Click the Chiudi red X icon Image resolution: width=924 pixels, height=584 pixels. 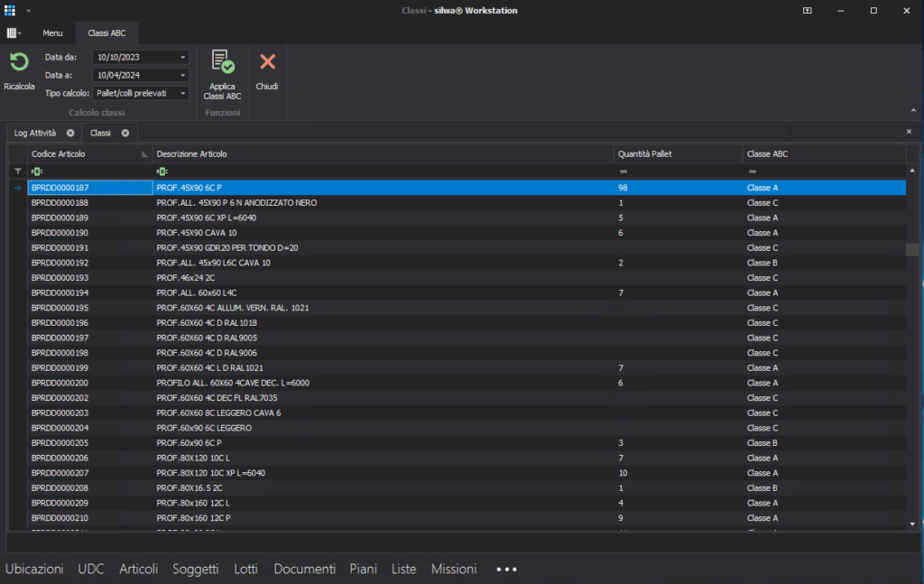coord(267,62)
